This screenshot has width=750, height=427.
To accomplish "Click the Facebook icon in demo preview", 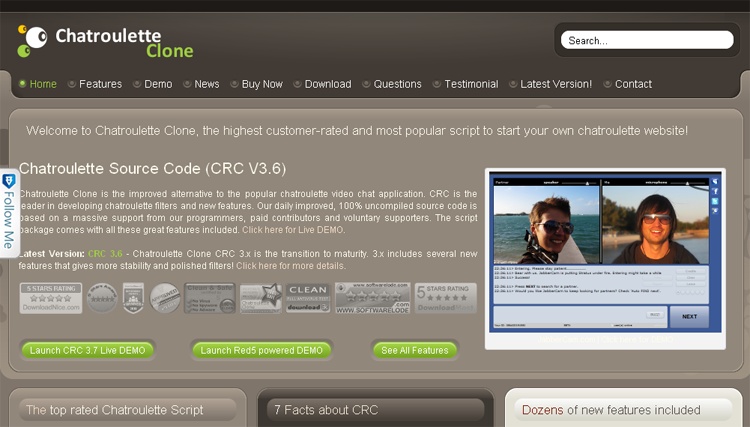I will point(714,191).
